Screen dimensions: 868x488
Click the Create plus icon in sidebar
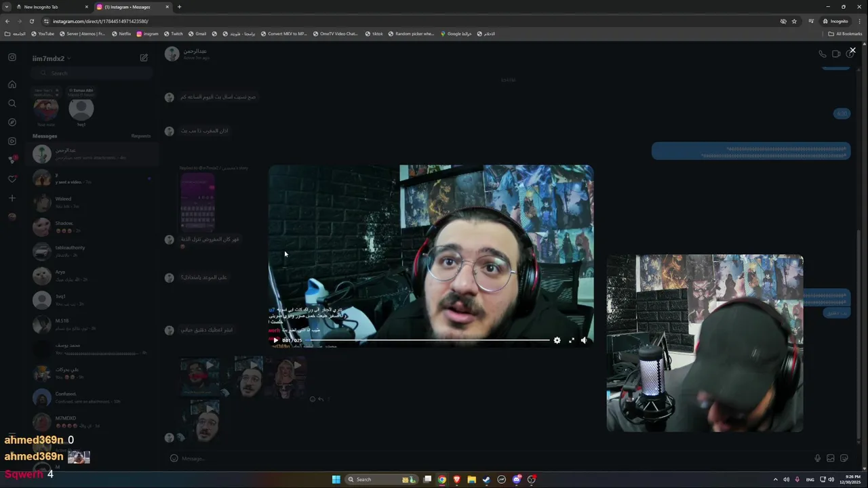[12, 198]
